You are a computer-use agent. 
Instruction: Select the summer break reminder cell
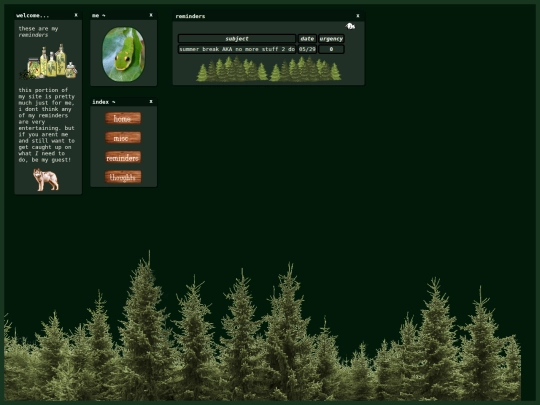(237, 49)
